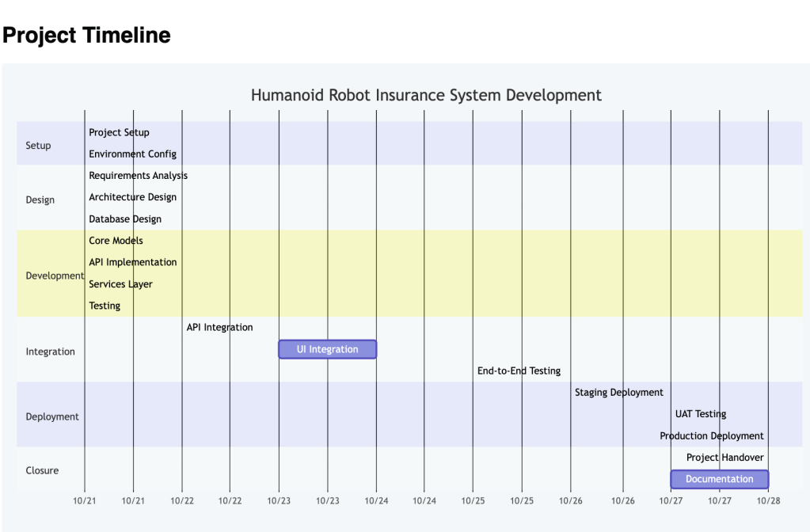Viewport: 810px width, 532px height.
Task: Select the Production Deployment task
Action: (712, 435)
